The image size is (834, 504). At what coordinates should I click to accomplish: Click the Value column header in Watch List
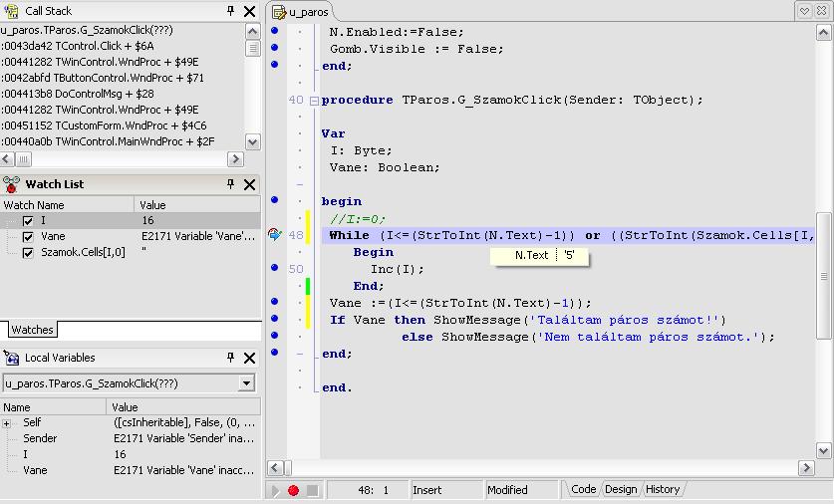point(197,204)
